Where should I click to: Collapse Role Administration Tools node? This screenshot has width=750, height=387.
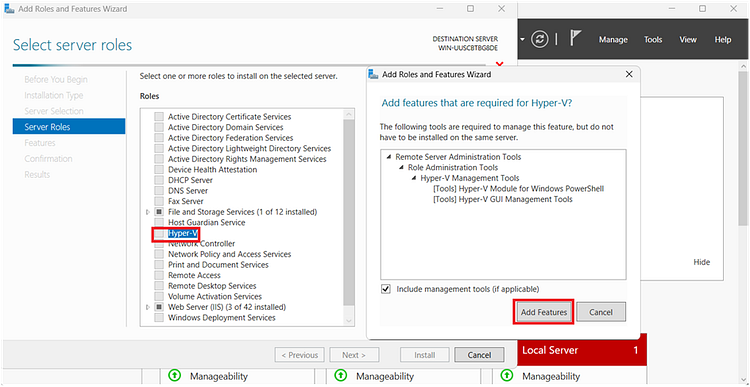pos(401,167)
